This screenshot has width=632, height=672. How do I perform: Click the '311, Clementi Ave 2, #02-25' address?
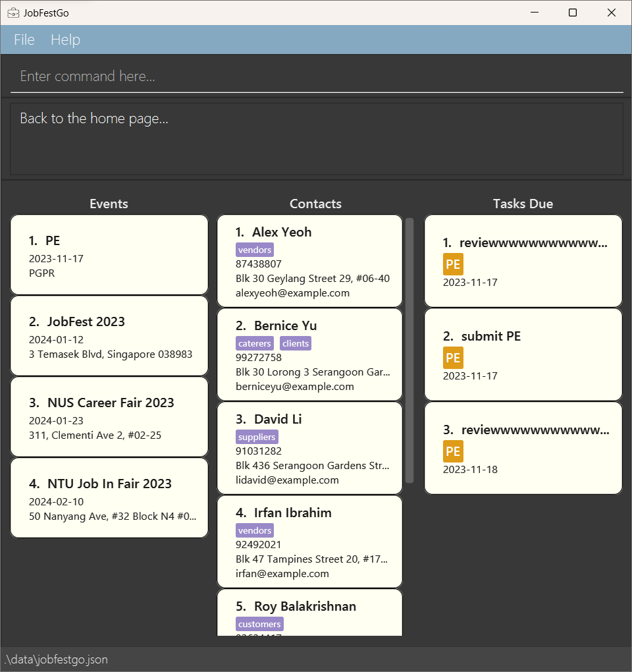95,435
